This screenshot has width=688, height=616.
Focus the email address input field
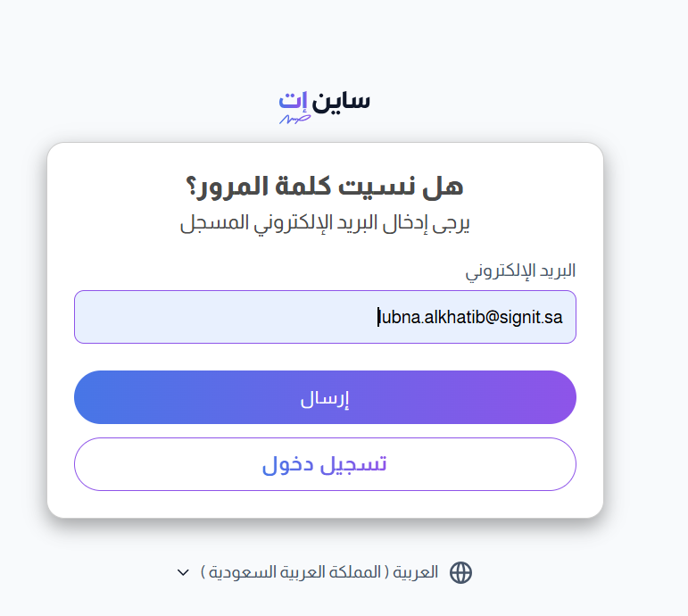[x=325, y=317]
